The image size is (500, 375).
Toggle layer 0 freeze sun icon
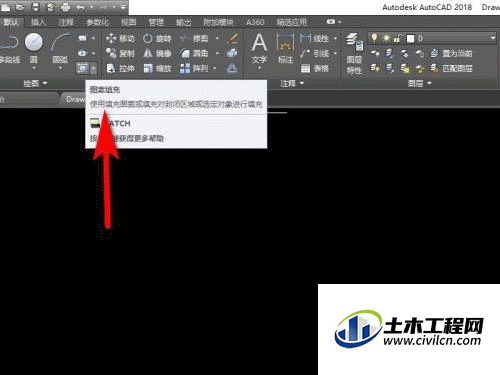pyautogui.click(x=386, y=38)
